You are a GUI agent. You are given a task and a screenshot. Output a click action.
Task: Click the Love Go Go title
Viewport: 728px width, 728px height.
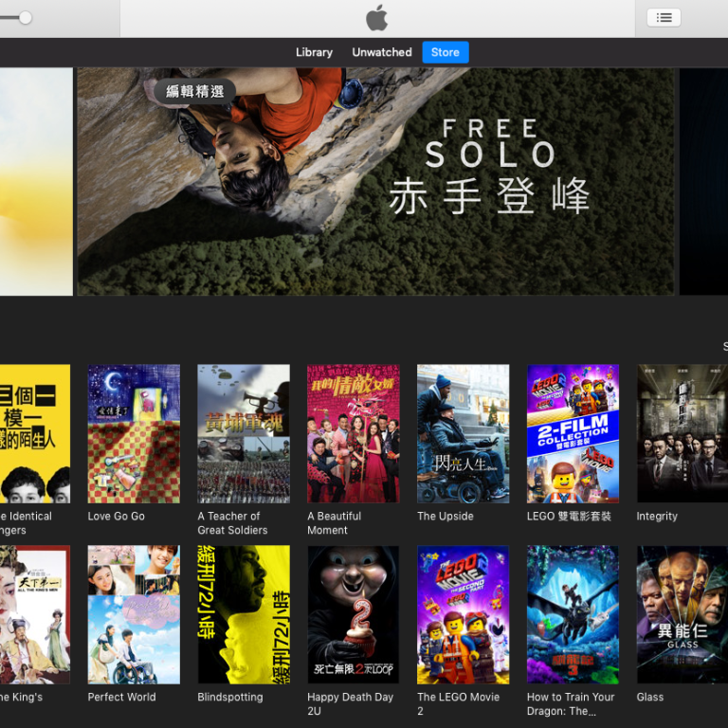point(116,517)
